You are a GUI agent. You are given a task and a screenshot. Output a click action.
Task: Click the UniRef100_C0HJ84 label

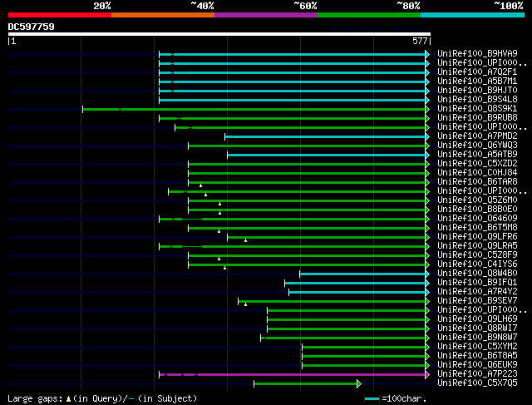(x=477, y=173)
